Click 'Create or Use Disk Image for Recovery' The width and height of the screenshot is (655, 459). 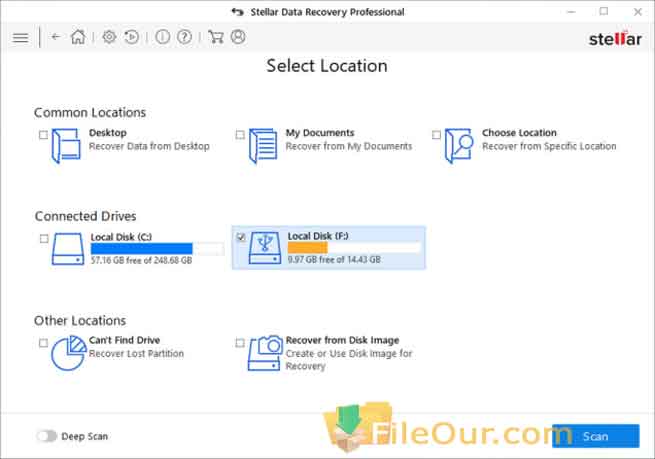click(x=349, y=360)
